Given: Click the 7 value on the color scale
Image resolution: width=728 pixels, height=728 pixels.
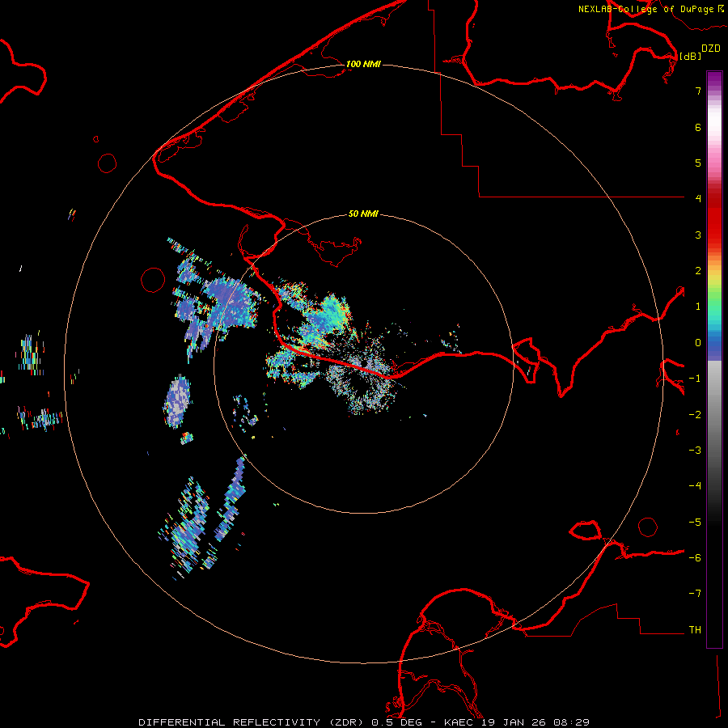Looking at the screenshot, I should 698,91.
